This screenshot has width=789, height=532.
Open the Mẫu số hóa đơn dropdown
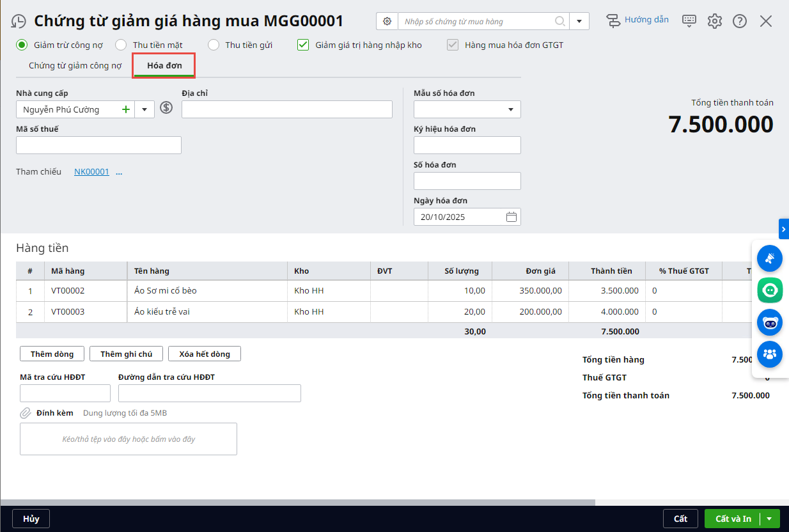pos(511,109)
